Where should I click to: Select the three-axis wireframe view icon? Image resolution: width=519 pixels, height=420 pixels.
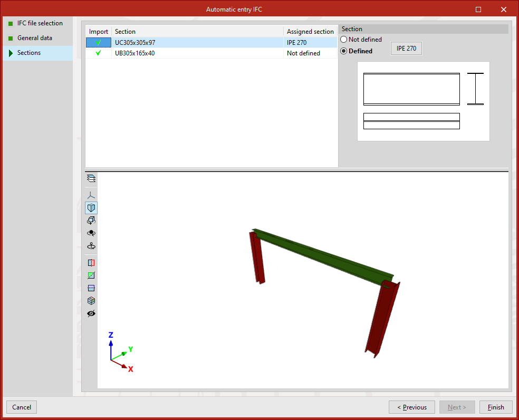click(91, 195)
